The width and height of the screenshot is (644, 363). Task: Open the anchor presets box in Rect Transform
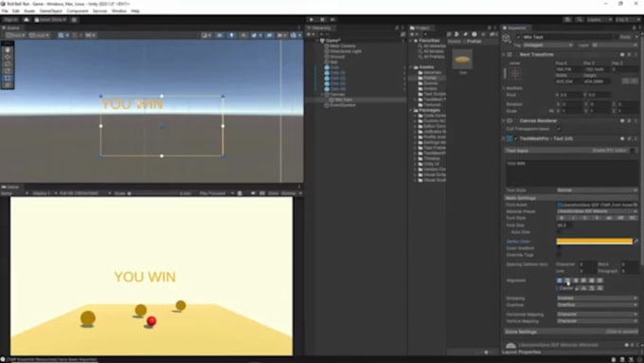point(515,74)
